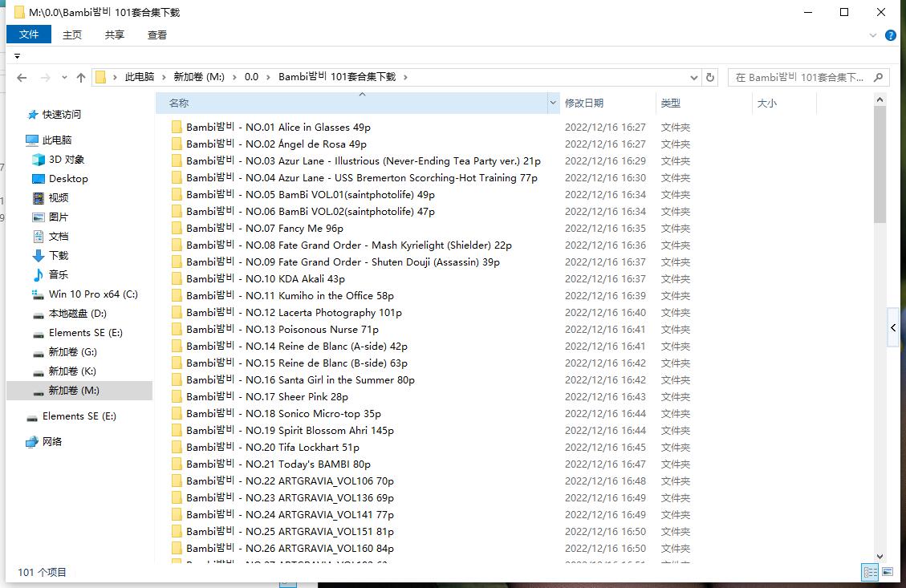Click the search magnifier icon
The width and height of the screenshot is (906, 588).
click(x=878, y=77)
